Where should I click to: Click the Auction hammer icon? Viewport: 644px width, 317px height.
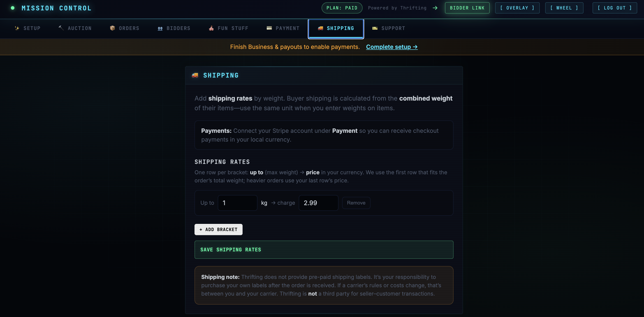pos(61,28)
